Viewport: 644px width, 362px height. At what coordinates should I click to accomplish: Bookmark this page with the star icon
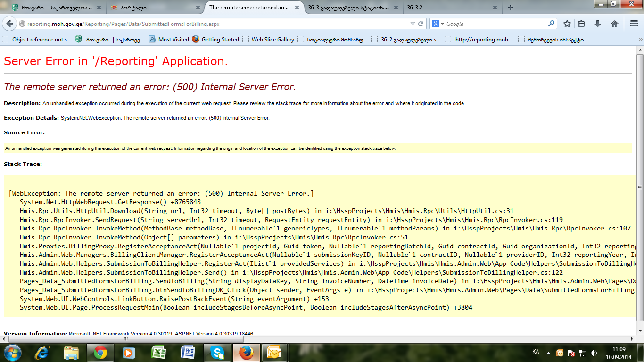coord(567,24)
